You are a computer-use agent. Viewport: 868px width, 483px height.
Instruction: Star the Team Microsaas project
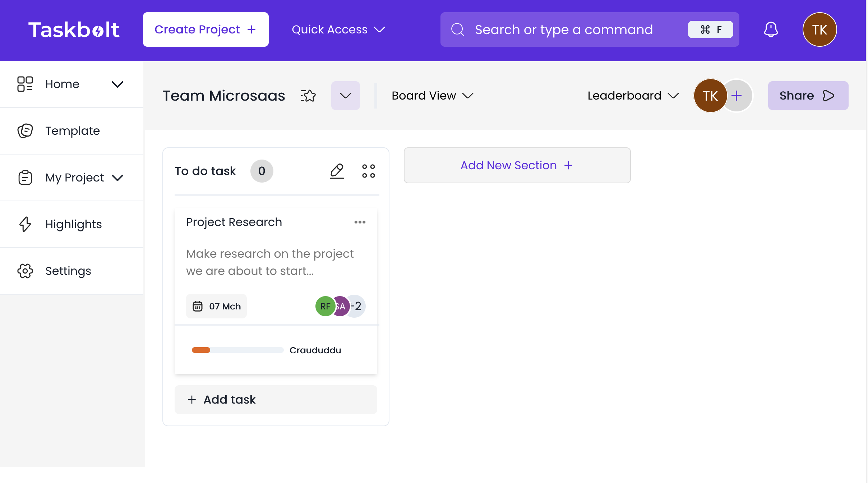click(308, 96)
